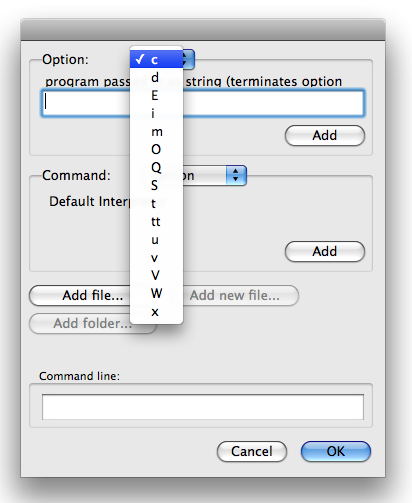Select option 'd' from the dropdown list
This screenshot has height=503, width=412.
[156, 77]
